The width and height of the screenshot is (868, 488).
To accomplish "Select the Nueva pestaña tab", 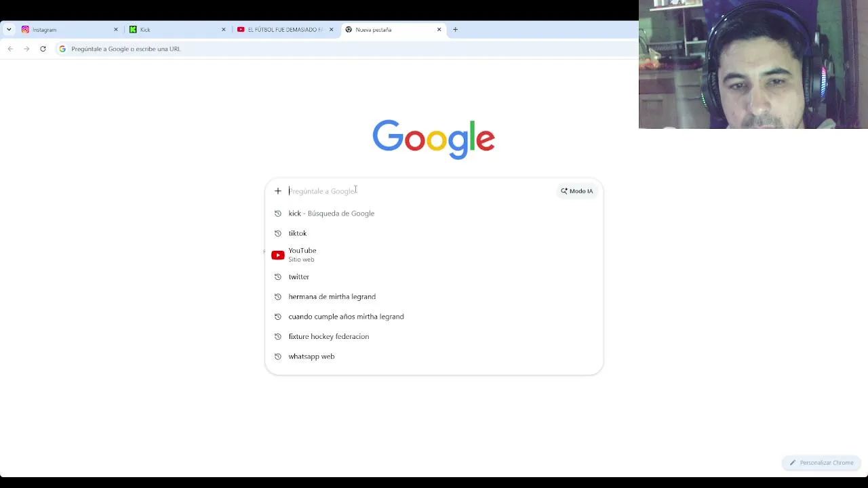I will point(393,30).
